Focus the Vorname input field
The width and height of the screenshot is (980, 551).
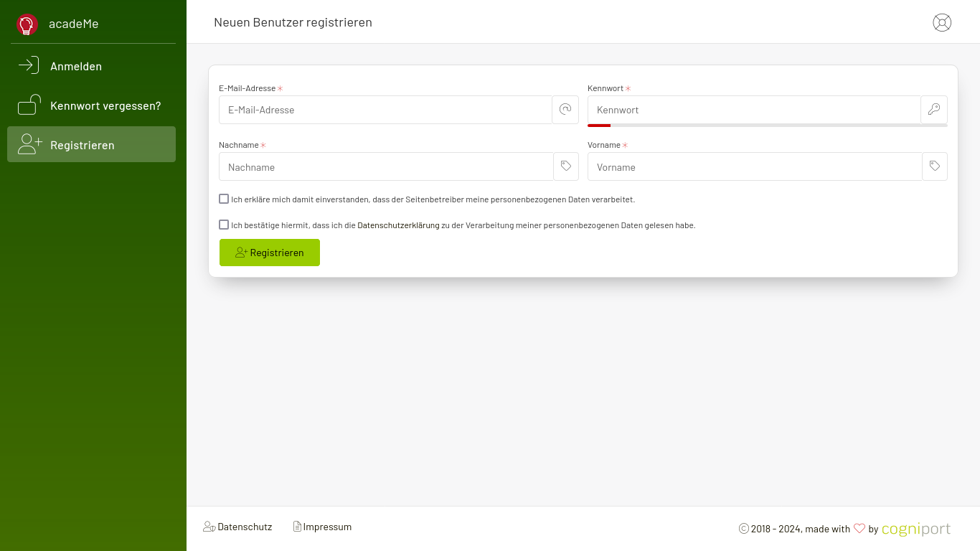(755, 166)
